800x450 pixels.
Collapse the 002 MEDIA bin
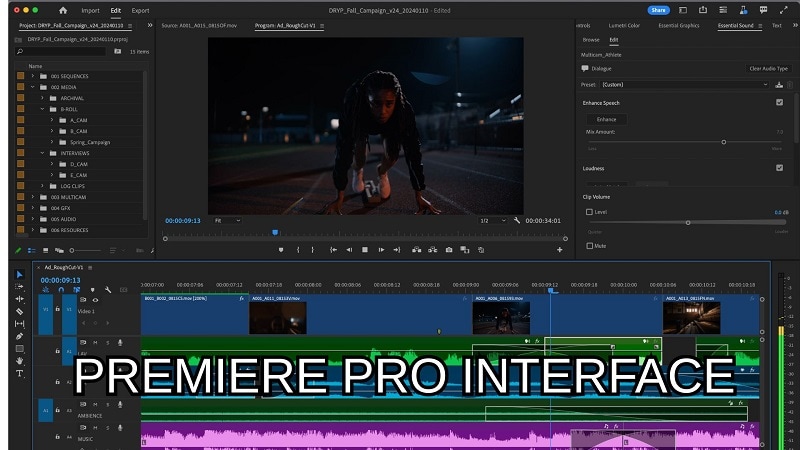[33, 87]
